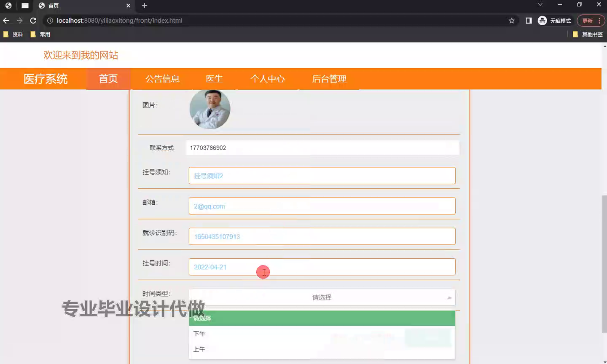Screen dimensions: 607x364
Task: Click the 时间类型 dropdown arrow
Action: click(x=449, y=298)
